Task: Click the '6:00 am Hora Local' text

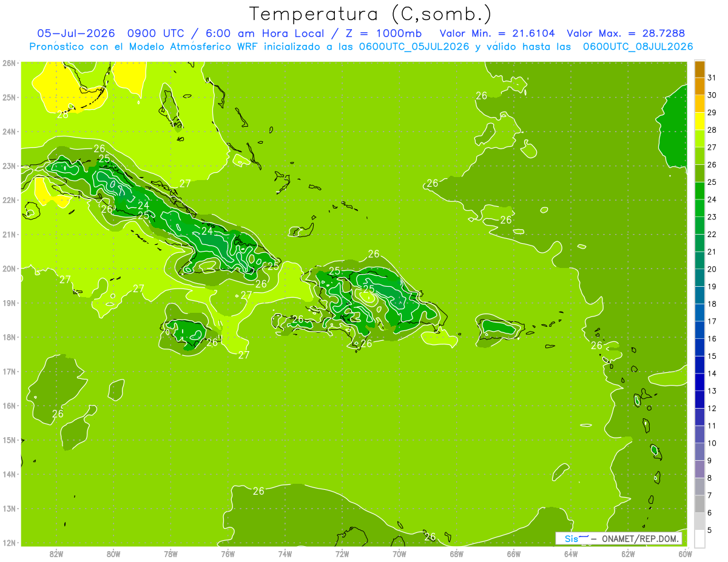Action: pos(265,33)
